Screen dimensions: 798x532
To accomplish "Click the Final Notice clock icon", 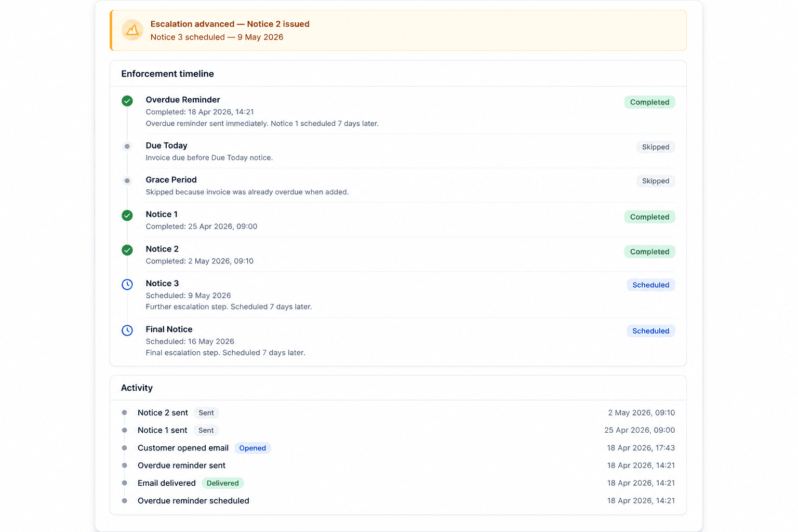I will point(127,330).
